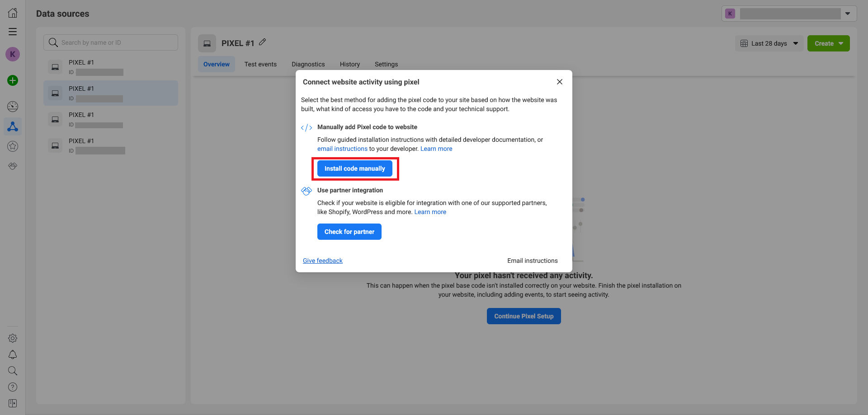The height and width of the screenshot is (415, 868).
Task: Click the green plus add icon
Action: coord(13,80)
